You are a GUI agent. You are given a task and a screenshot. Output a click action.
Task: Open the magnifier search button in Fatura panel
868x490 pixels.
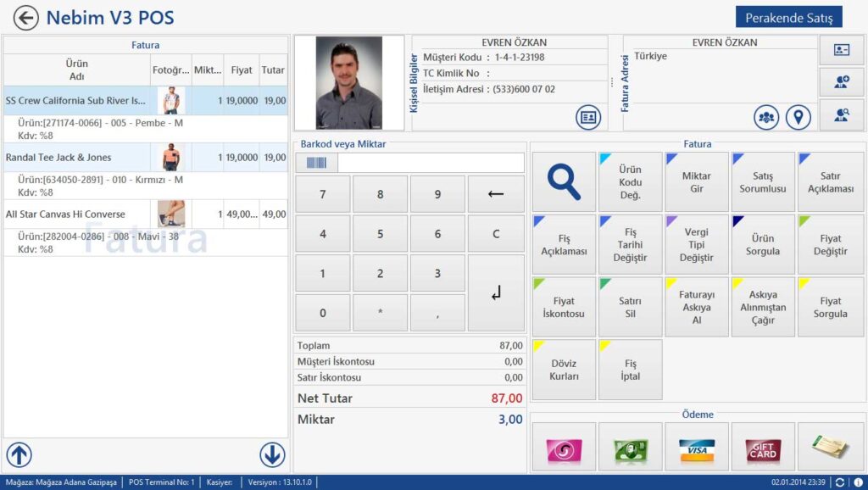click(564, 182)
